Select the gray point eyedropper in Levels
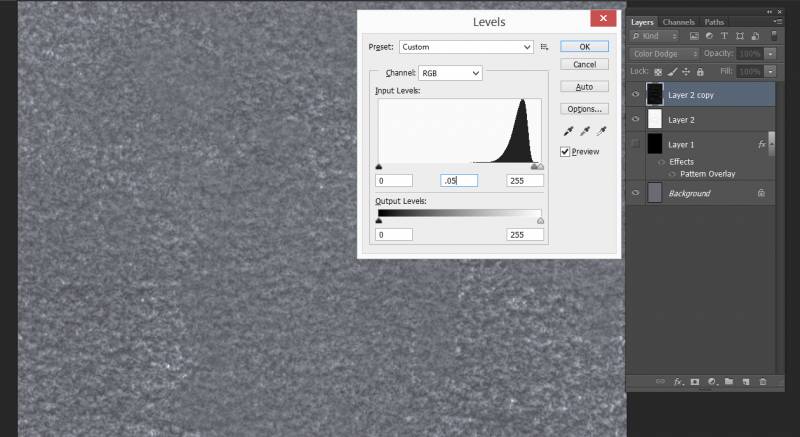The image size is (800, 437). point(585,131)
